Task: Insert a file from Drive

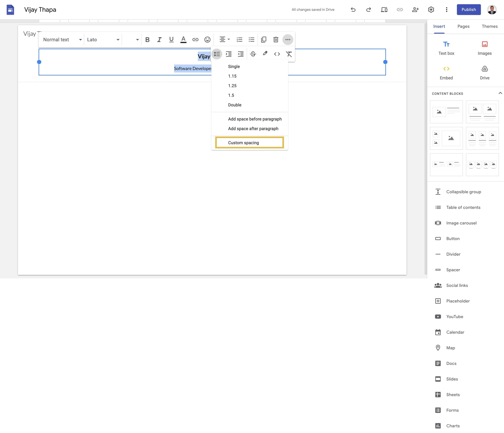Action: coord(484,73)
